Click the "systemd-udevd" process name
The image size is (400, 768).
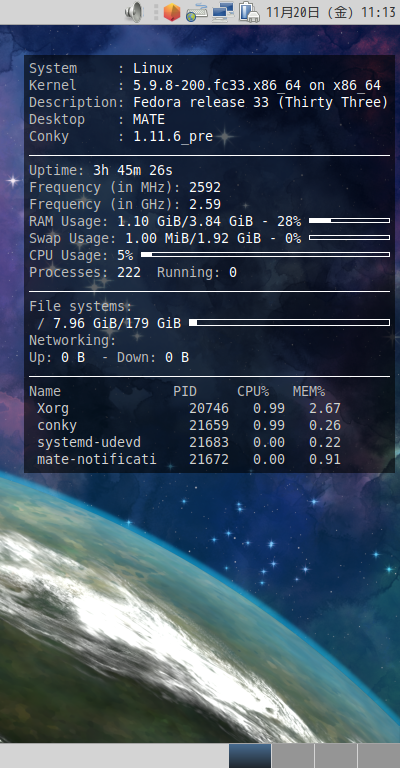click(x=89, y=442)
